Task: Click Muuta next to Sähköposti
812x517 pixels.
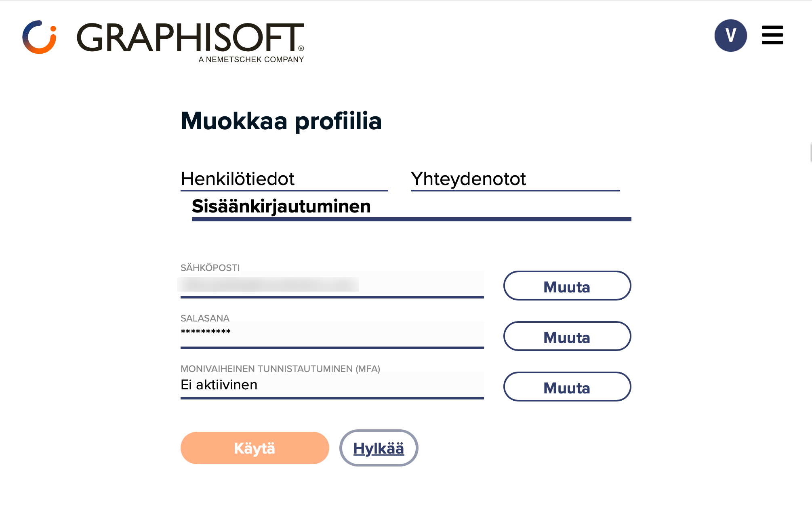Action: point(567,286)
